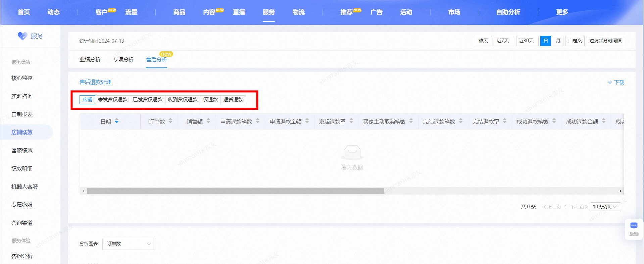Click the 下载 download link
The width and height of the screenshot is (644, 264).
click(x=616, y=82)
